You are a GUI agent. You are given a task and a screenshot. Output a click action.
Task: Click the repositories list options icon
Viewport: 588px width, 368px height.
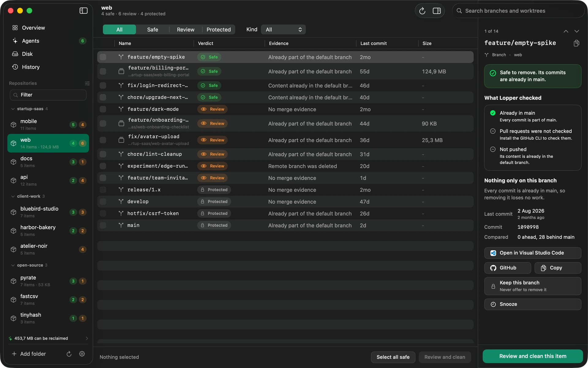tap(87, 83)
